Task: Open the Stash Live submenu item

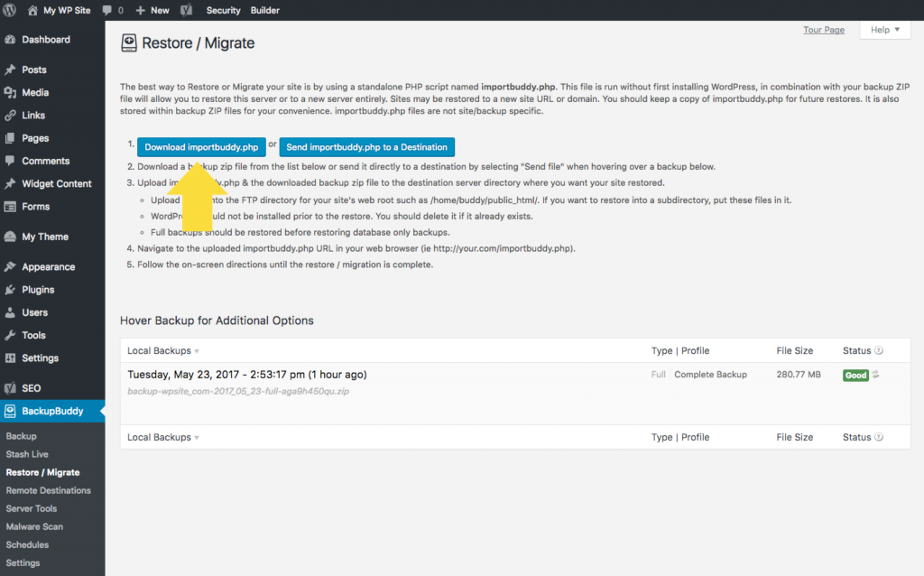Action: coord(27,454)
